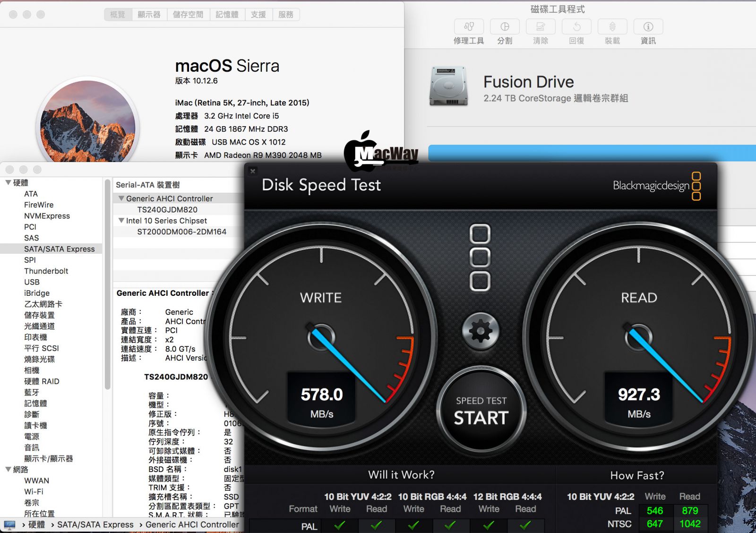
Task: Select the TS240GJDM820 drive in the device tree
Action: pyautogui.click(x=167, y=209)
